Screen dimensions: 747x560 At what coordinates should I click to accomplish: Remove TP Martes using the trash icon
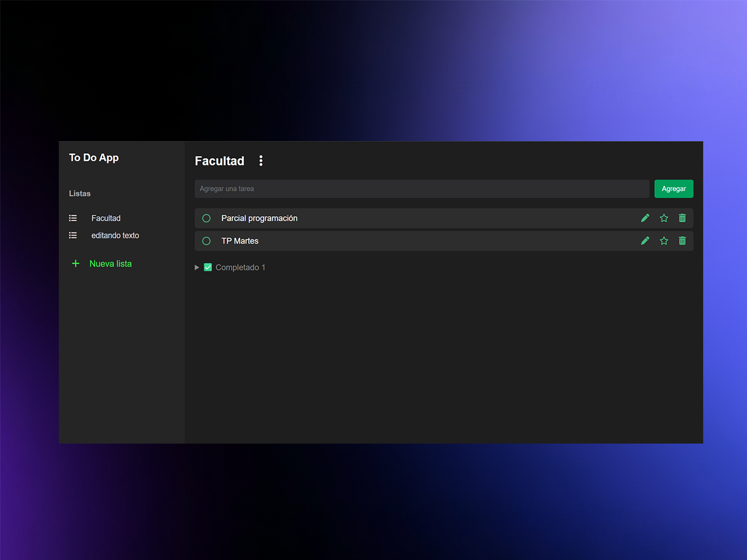click(682, 241)
